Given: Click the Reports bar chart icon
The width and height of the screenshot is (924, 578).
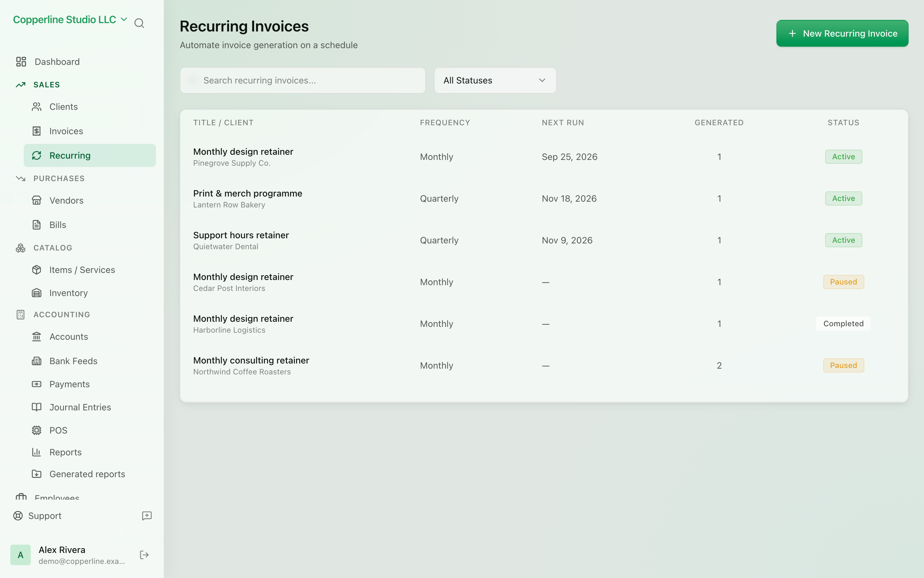Looking at the screenshot, I should pos(37,452).
